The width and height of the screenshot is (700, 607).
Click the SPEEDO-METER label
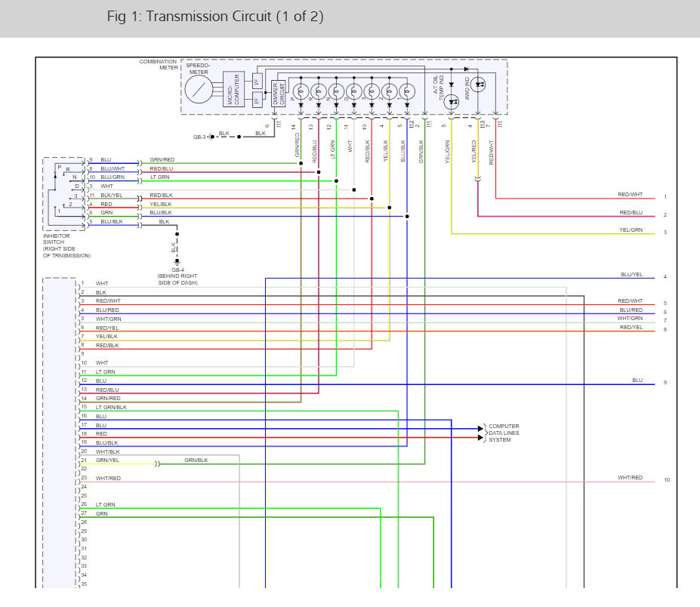tap(198, 69)
